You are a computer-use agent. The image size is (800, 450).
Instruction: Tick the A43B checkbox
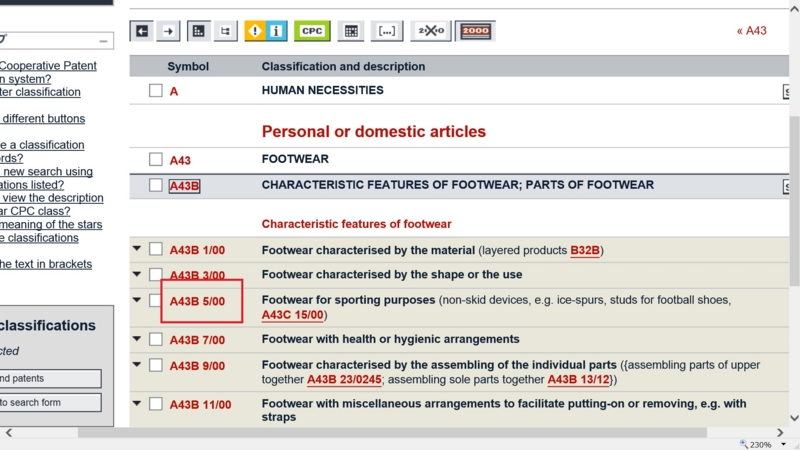pos(156,185)
